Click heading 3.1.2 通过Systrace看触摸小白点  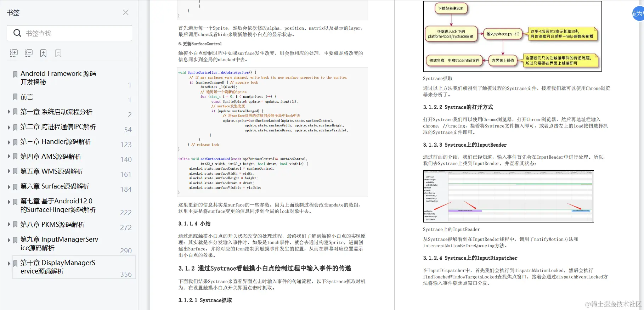pyautogui.click(x=265, y=268)
